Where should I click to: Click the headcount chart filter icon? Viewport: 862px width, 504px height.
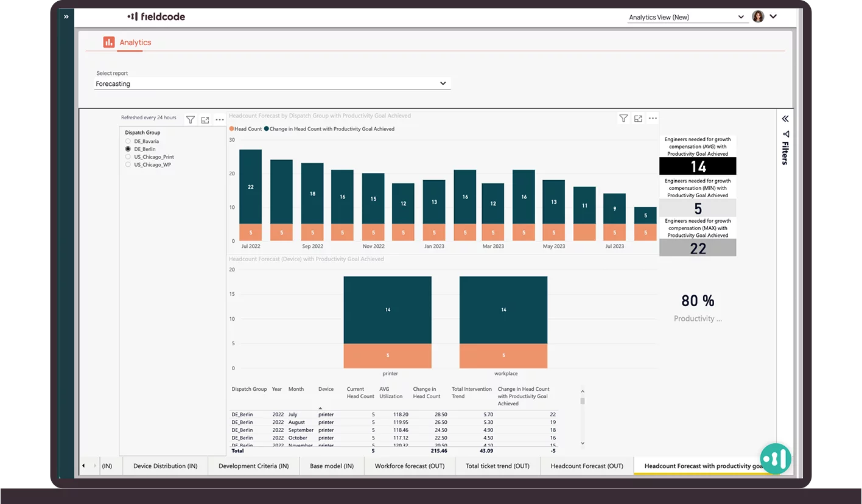click(x=623, y=119)
